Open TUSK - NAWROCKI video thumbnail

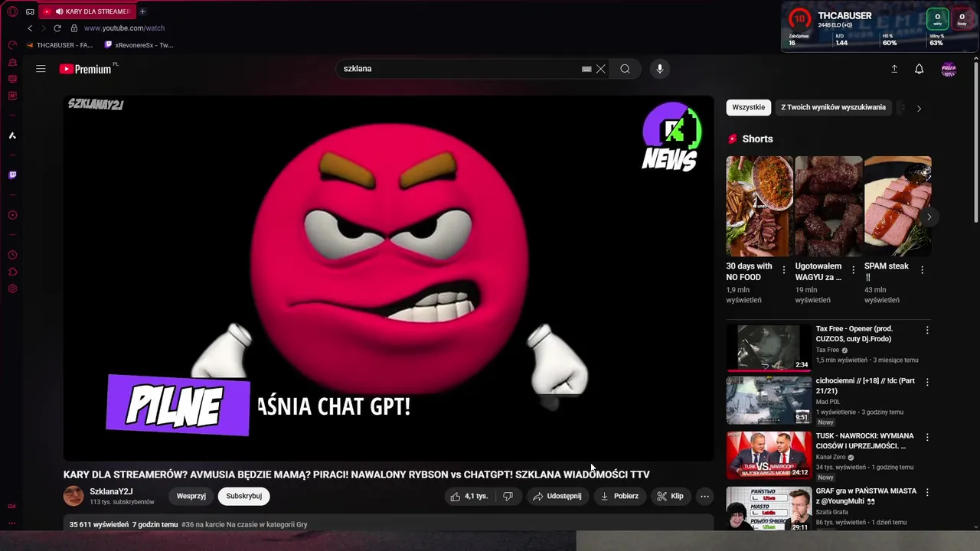point(769,455)
